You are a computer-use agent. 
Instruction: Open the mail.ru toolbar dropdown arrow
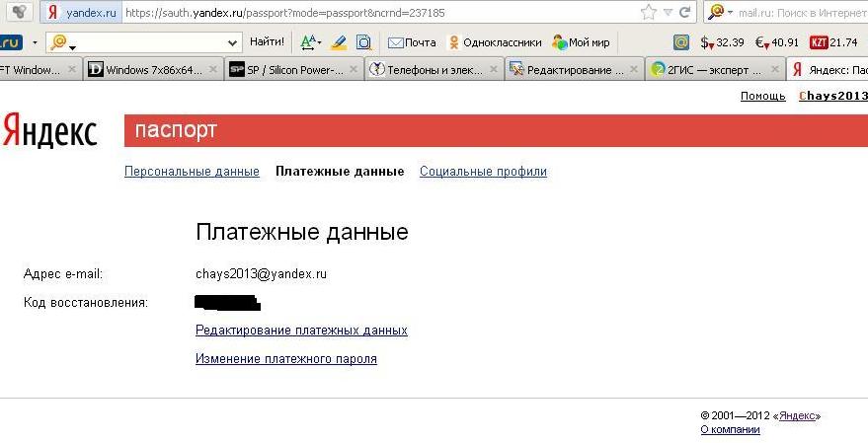click(35, 42)
